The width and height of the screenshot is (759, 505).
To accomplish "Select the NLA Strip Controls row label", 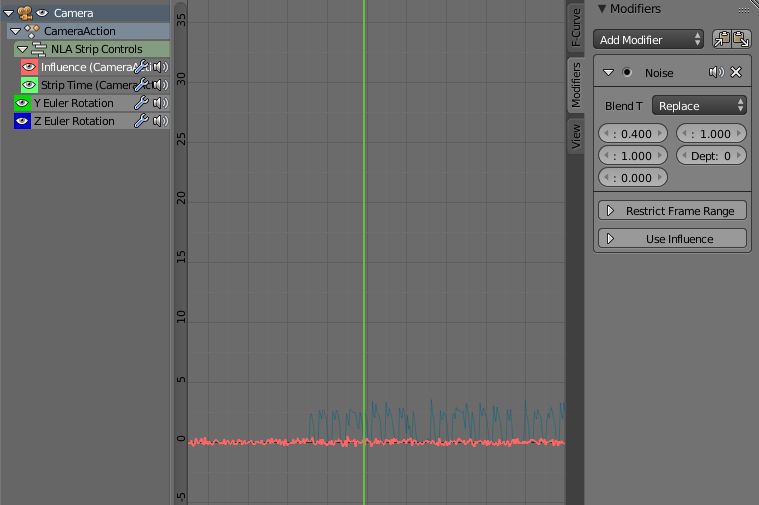I will point(97,49).
